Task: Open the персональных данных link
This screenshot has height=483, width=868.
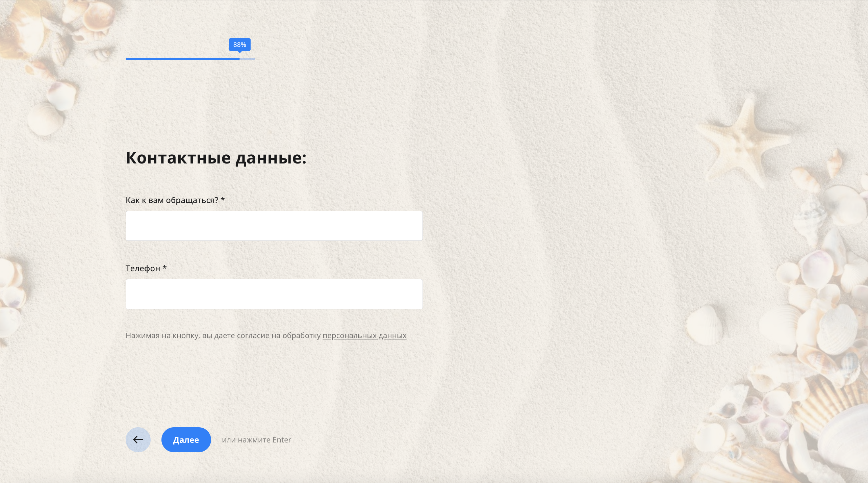Action: point(364,335)
